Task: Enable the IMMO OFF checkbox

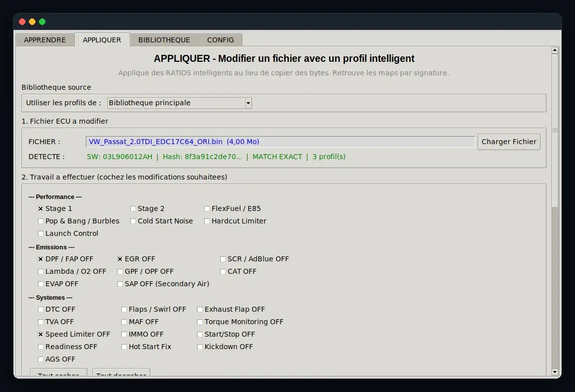Action: tap(124, 335)
